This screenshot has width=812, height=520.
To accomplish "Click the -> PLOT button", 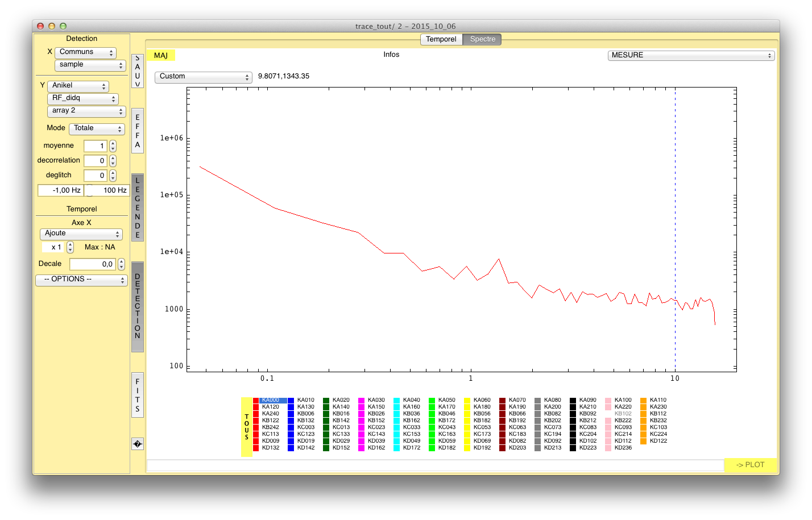I will 750,465.
